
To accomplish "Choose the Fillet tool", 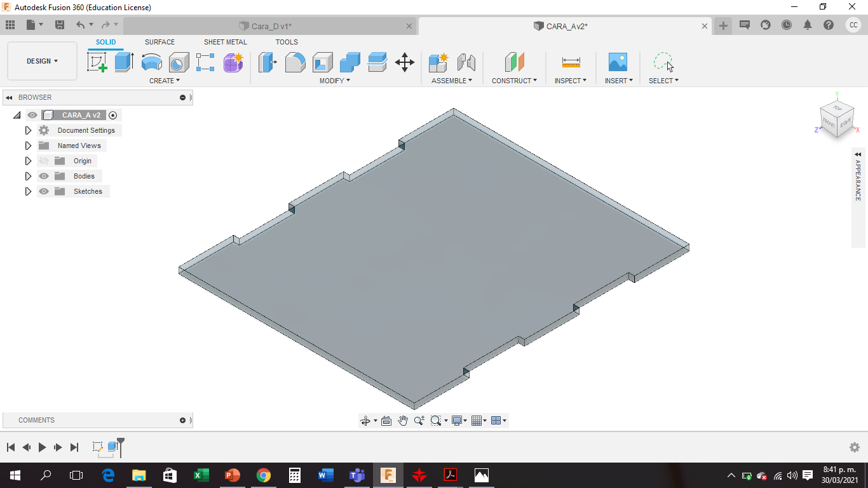I will (295, 62).
